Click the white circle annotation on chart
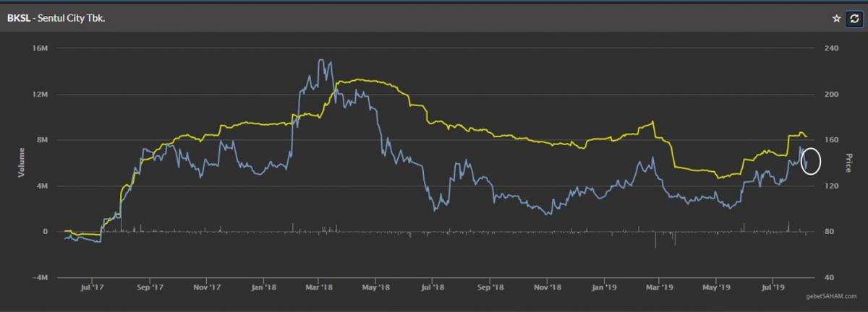Screen dimensions: 868x312 pos(812,161)
